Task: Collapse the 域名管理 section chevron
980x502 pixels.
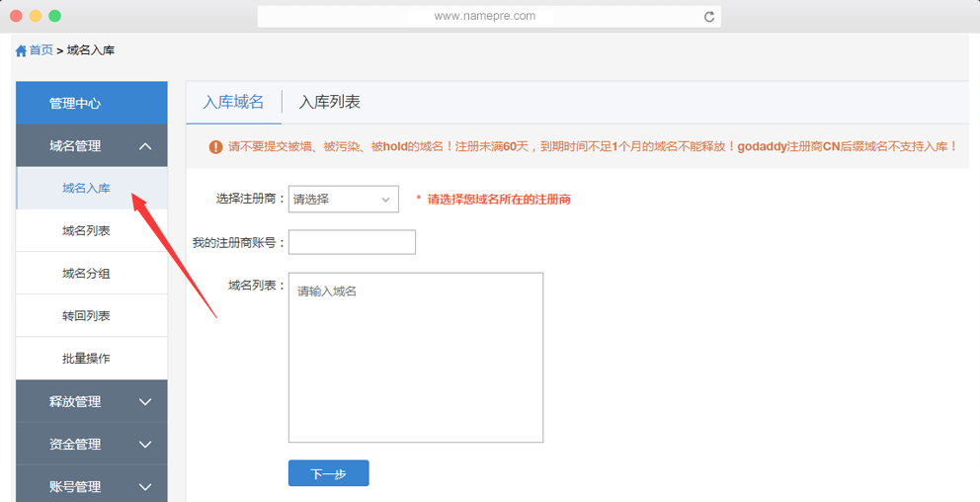Action: click(x=145, y=146)
